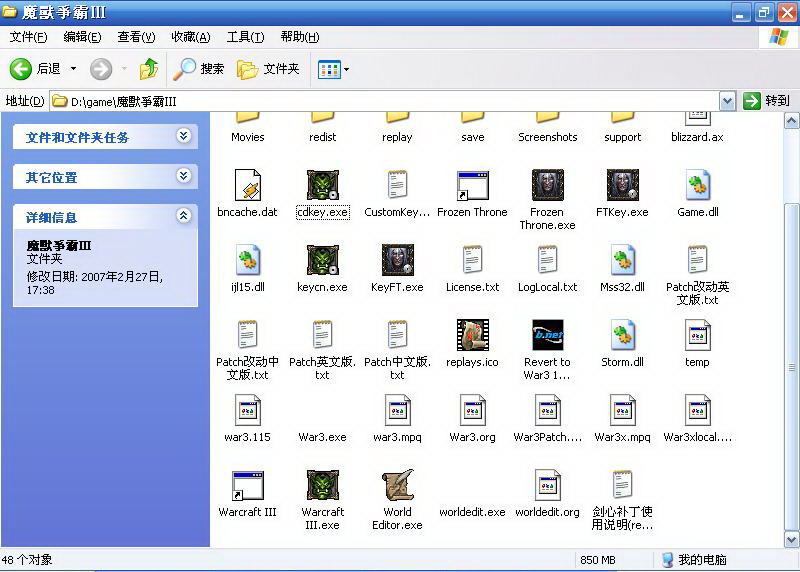Select the Mss32.dll file
Image resolution: width=800 pixels, height=572 pixels.
pos(622,260)
